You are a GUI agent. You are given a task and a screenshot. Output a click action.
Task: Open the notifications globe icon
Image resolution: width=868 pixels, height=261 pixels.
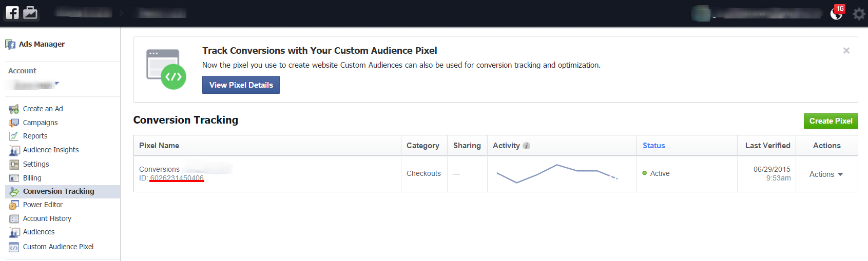point(836,14)
